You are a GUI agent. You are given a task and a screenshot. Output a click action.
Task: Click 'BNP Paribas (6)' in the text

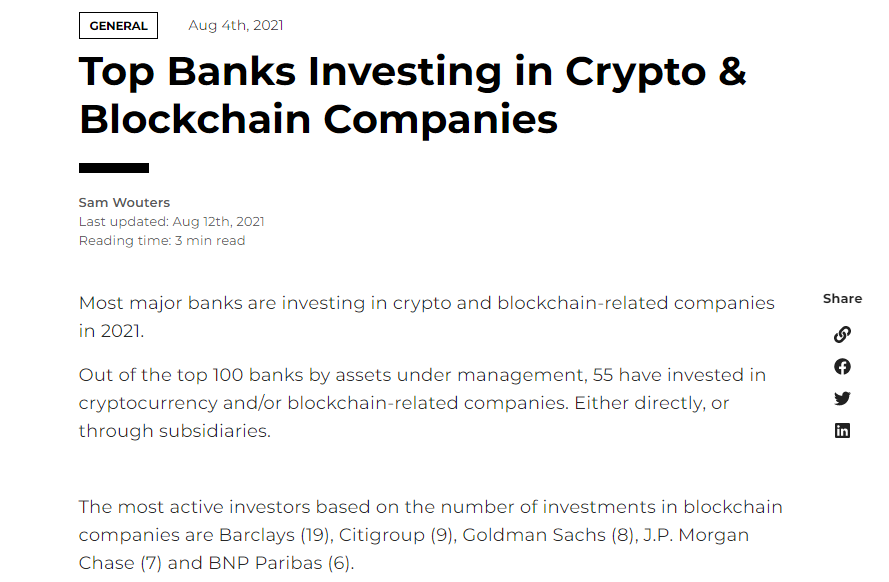pos(280,563)
